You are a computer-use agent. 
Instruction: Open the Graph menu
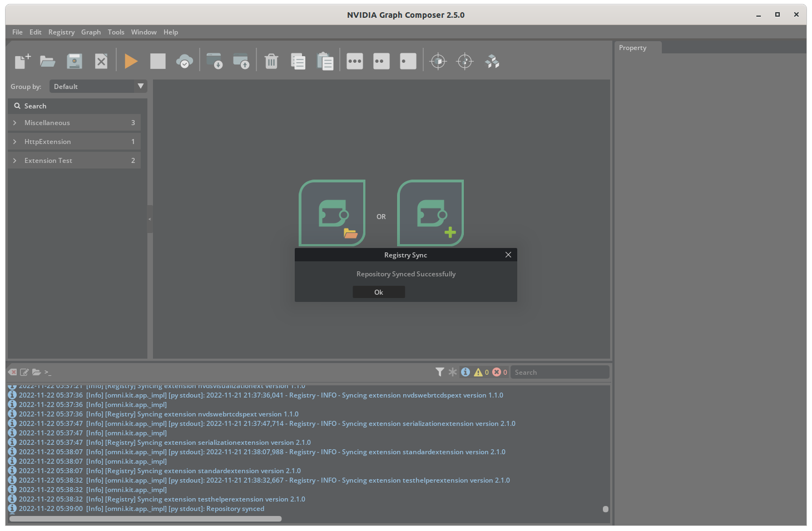[x=91, y=32]
